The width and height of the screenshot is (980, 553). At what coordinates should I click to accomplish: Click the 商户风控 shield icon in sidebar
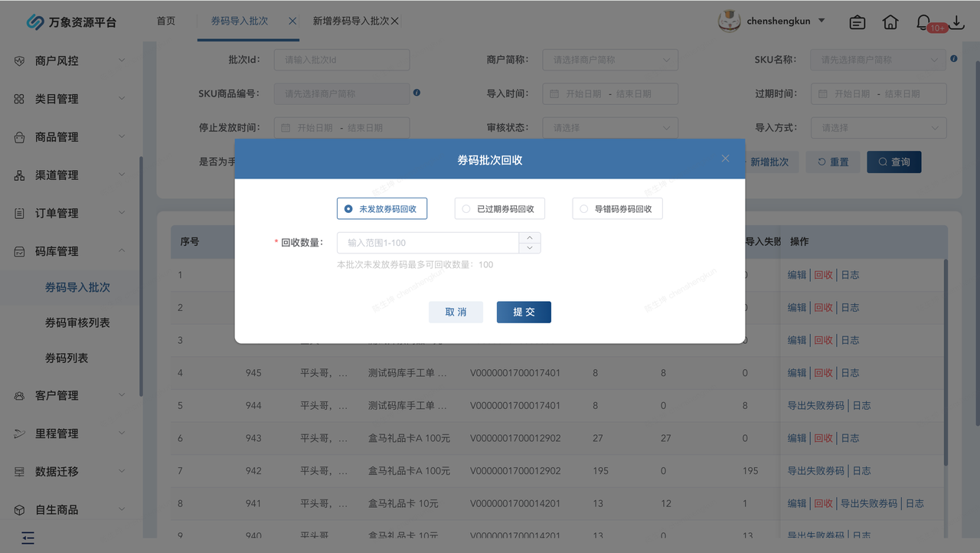coord(20,61)
